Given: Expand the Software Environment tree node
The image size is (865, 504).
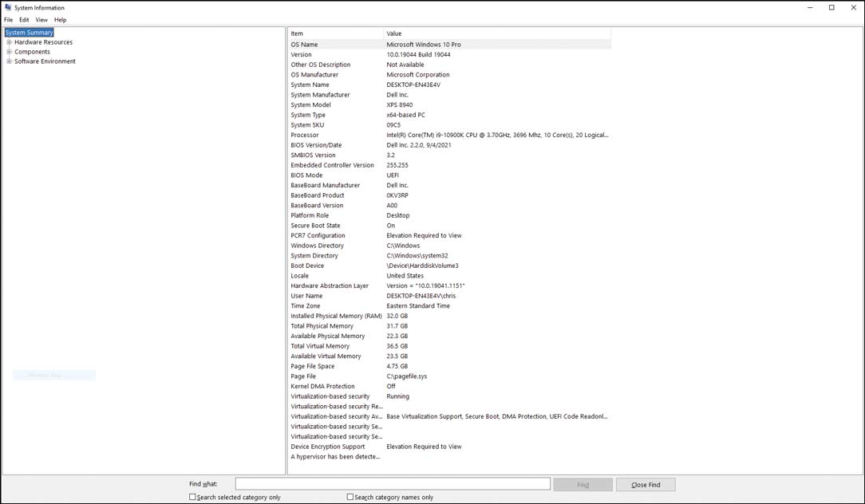Looking at the screenshot, I should pyautogui.click(x=9, y=61).
